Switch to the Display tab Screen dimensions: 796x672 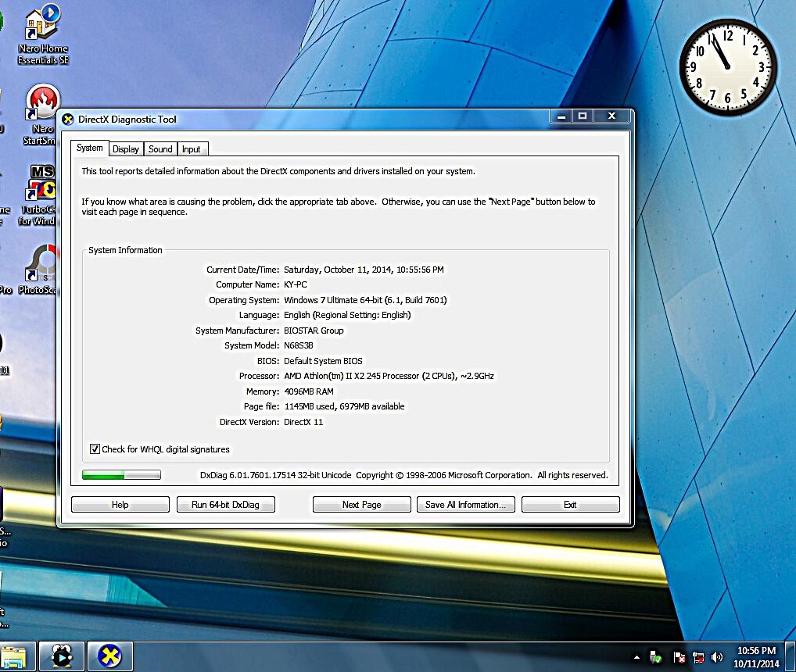click(126, 149)
